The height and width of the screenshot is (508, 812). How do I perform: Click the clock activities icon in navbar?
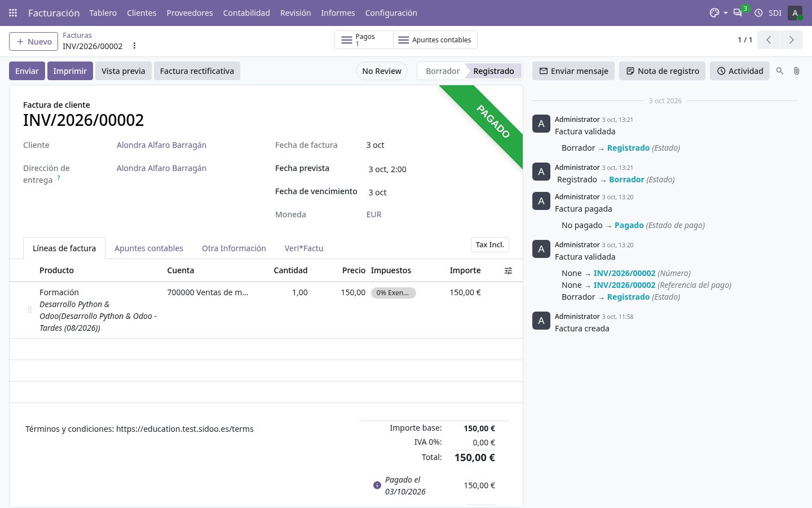point(758,12)
